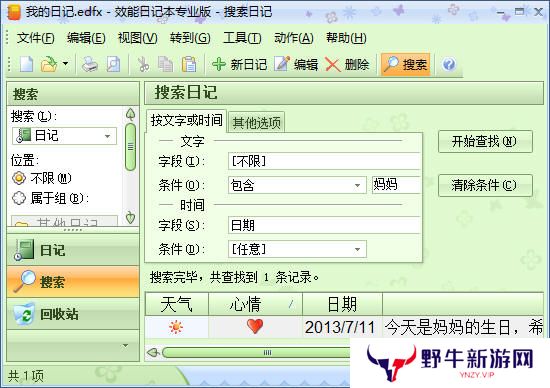Click the 共1项 status bar text

pos(26,376)
